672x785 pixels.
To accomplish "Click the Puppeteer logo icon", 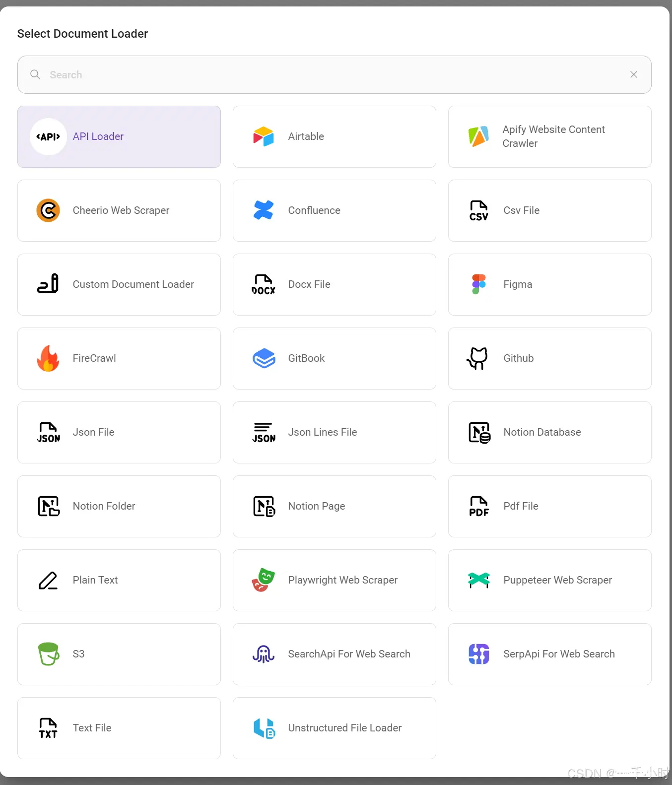I will [479, 580].
